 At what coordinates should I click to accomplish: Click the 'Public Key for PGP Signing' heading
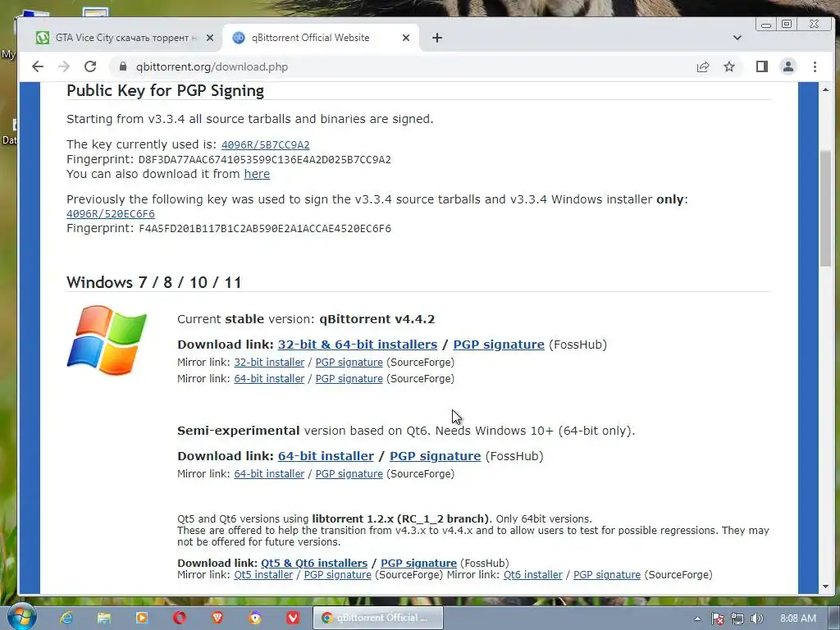point(165,90)
